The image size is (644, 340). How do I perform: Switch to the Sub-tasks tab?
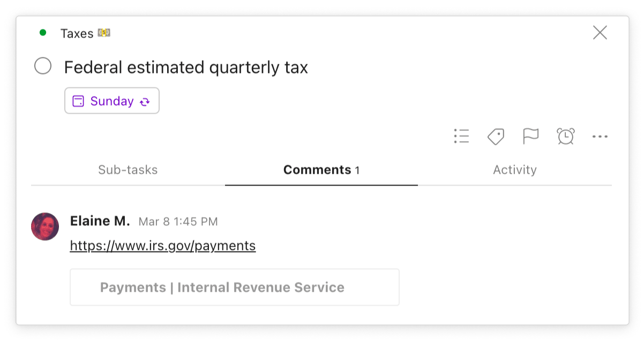click(128, 170)
